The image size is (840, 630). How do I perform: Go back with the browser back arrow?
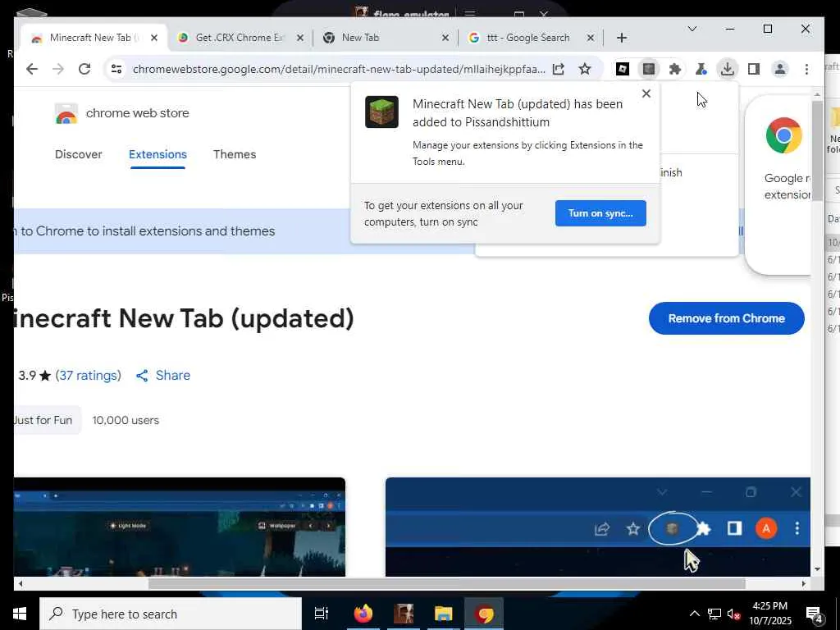coord(32,69)
